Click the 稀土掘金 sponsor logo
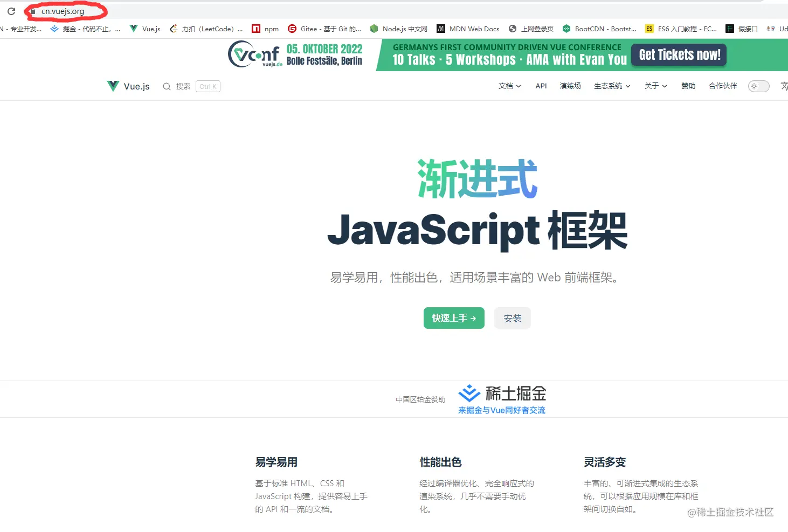Screen dimensions: 788x532 coord(501,394)
